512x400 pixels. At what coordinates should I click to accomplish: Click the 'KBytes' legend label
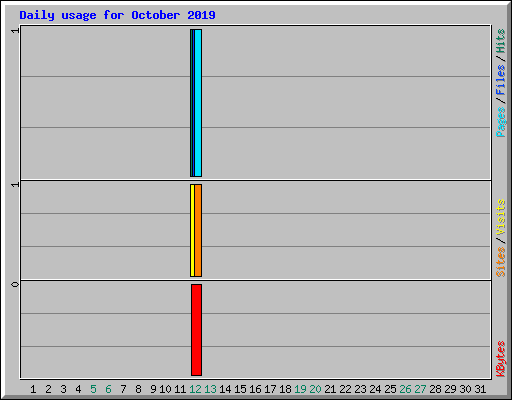[500, 359]
